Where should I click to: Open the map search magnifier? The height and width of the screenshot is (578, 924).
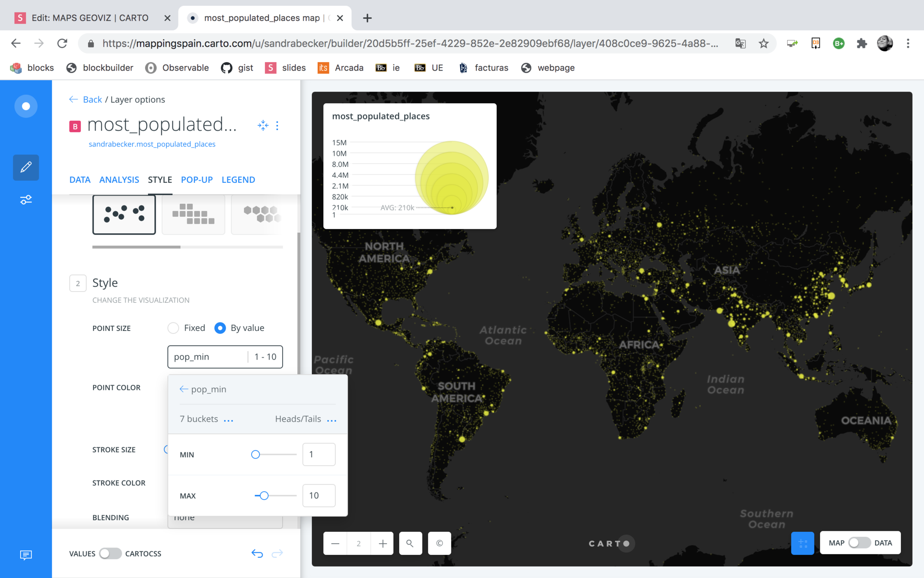(410, 543)
